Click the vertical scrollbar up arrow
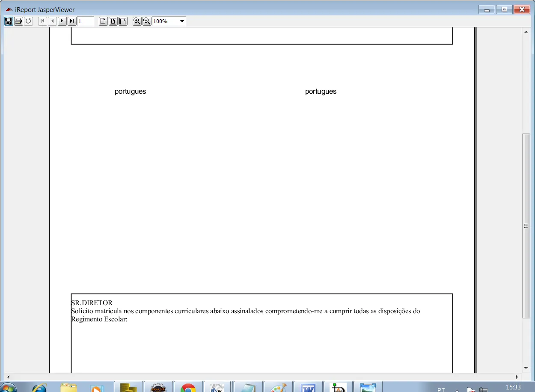 [x=526, y=32]
